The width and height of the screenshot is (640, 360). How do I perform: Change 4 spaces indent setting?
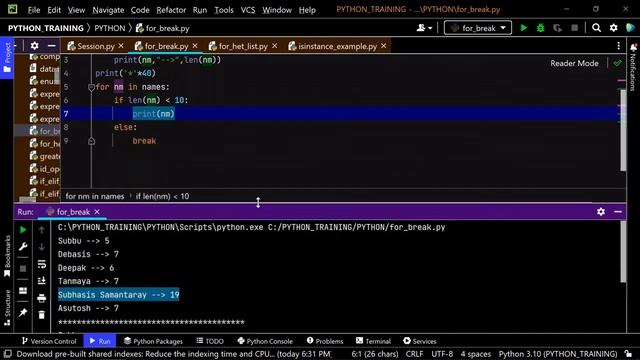pyautogui.click(x=476, y=354)
